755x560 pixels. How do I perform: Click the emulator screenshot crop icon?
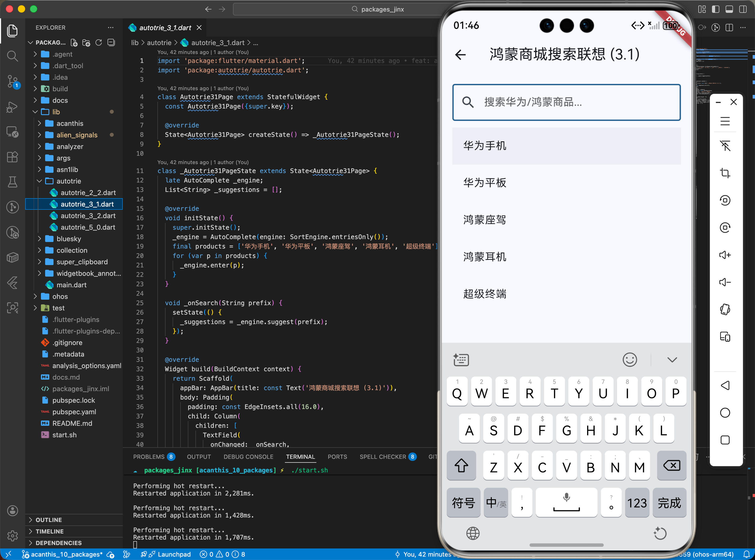[x=725, y=173]
